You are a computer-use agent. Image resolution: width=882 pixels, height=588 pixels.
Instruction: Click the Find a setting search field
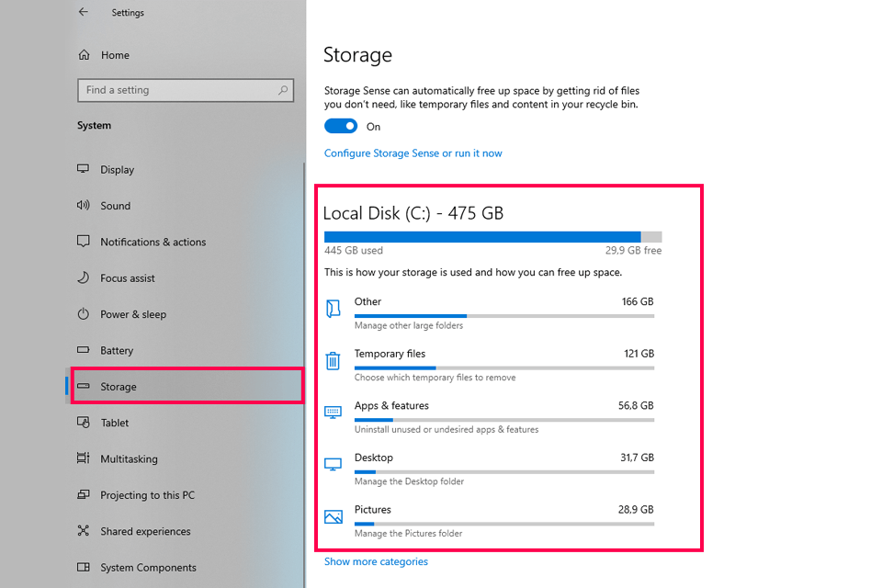point(186,90)
